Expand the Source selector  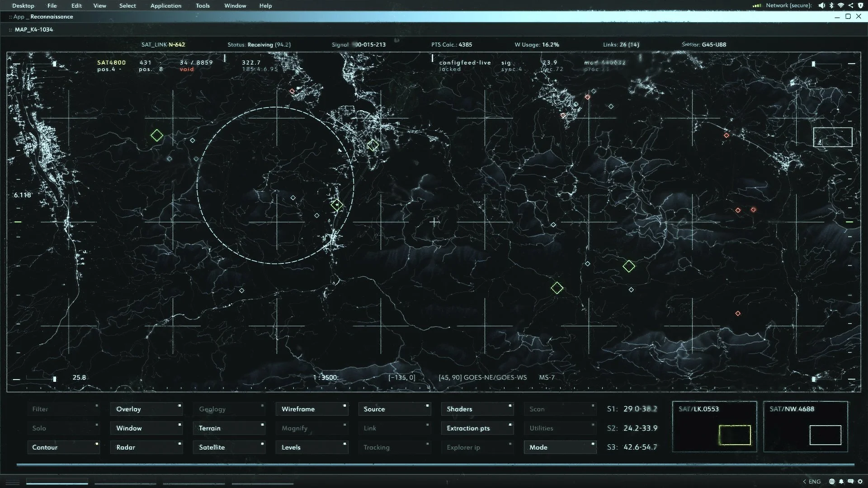click(394, 409)
